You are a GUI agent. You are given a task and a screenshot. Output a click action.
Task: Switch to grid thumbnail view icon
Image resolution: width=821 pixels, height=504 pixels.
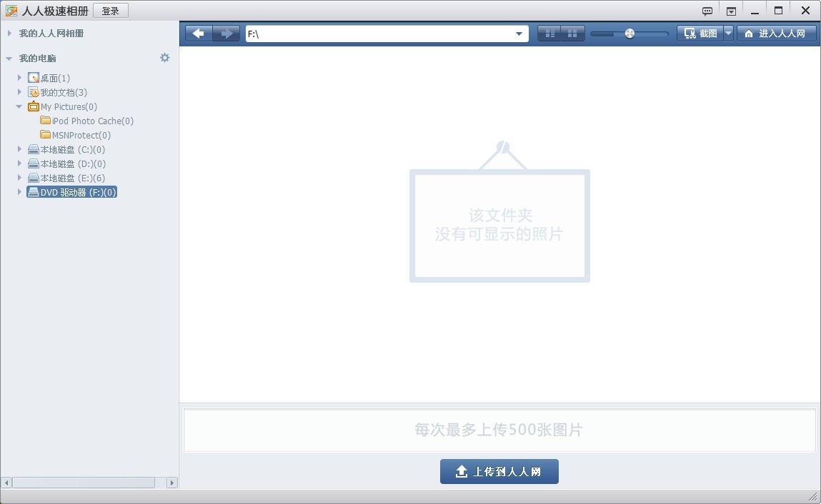[x=573, y=34]
